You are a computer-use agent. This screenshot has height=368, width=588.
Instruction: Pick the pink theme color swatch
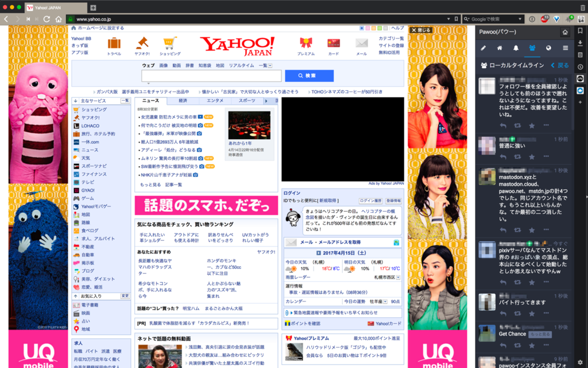point(367,28)
